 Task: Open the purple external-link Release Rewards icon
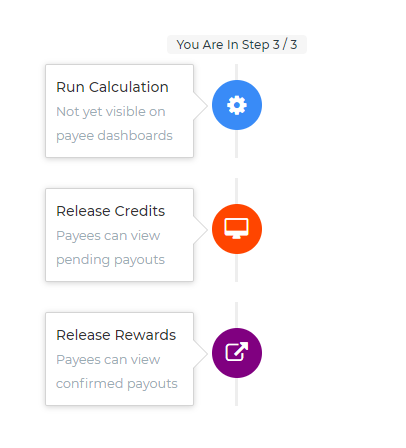click(x=237, y=353)
